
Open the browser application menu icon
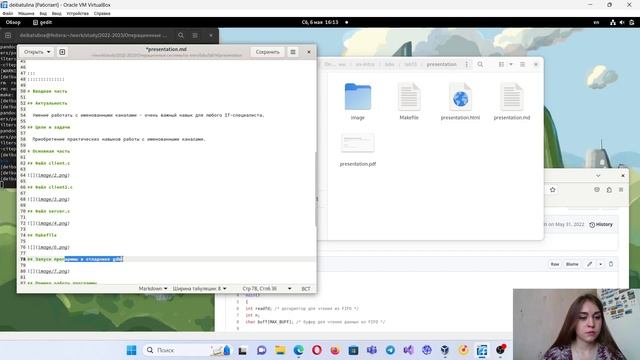[x=621, y=190]
